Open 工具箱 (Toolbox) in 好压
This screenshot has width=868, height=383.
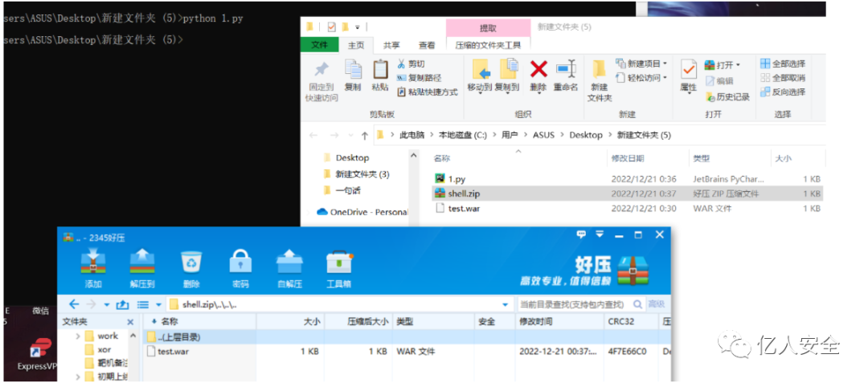[339, 270]
